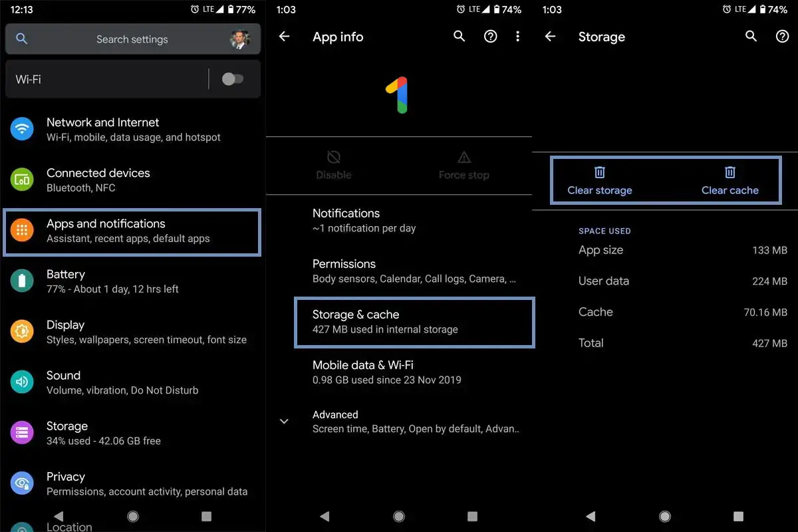Open the profile avatar in Settings

pos(239,39)
